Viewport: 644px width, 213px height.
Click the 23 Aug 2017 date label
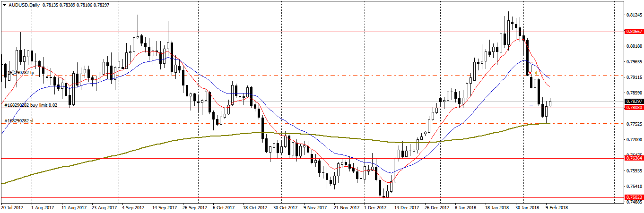pyautogui.click(x=105, y=207)
